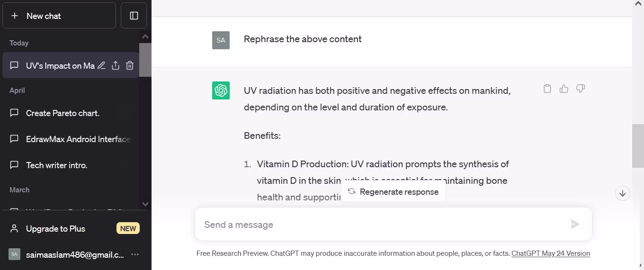Open the EdrawMax Android Interface conversation

(78, 139)
